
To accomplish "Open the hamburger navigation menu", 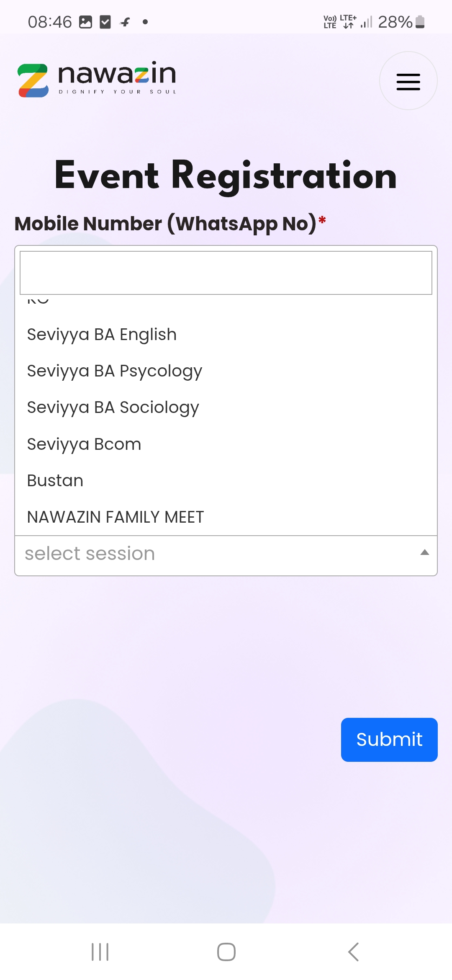I will [x=408, y=81].
